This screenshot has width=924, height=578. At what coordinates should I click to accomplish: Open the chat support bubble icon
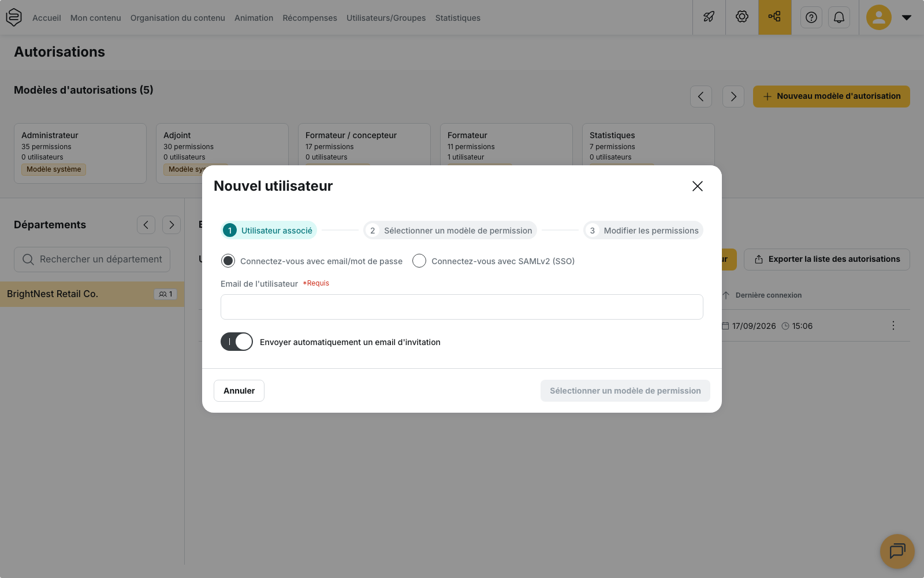coord(897,551)
